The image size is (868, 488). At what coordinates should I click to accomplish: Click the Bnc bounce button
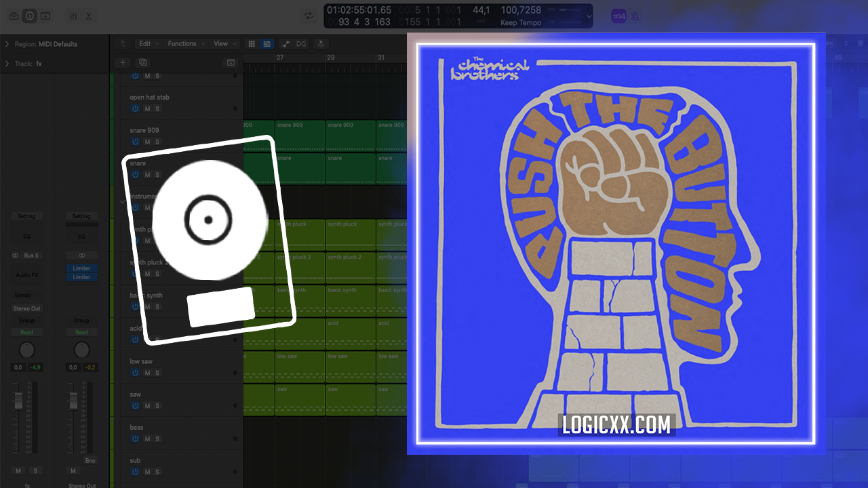(90, 460)
